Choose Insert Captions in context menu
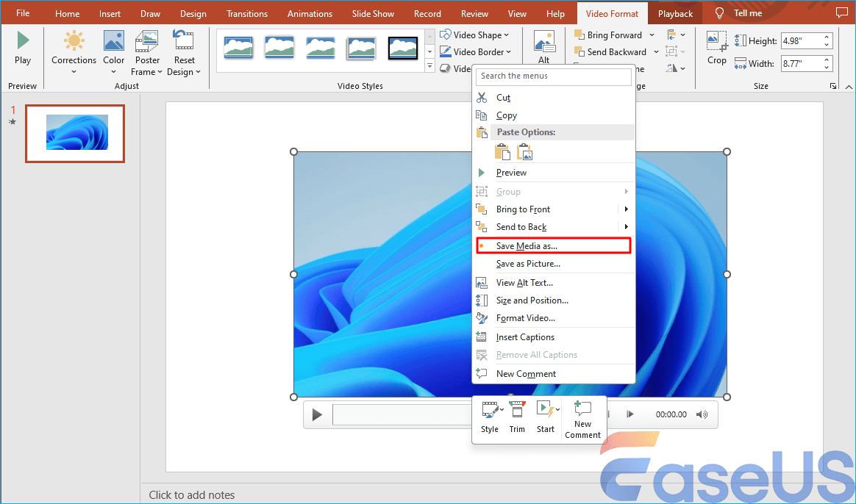Screen dimensions: 856x504 coord(554,337)
